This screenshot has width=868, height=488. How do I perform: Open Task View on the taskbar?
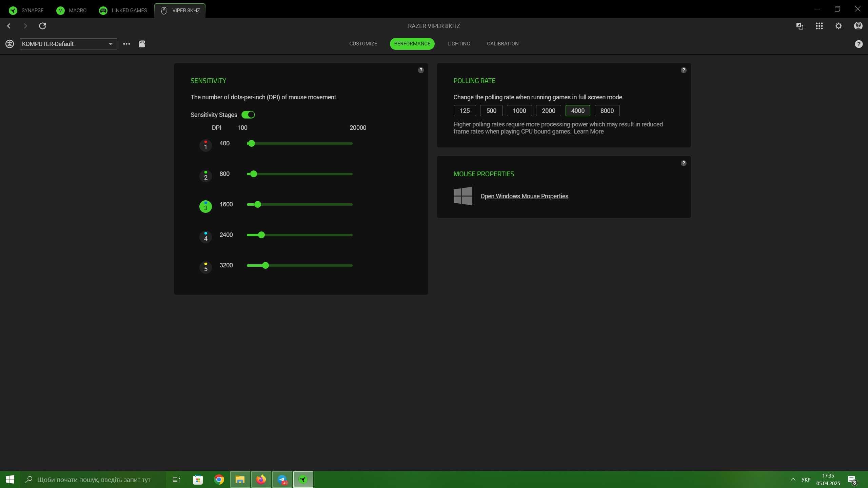(176, 480)
